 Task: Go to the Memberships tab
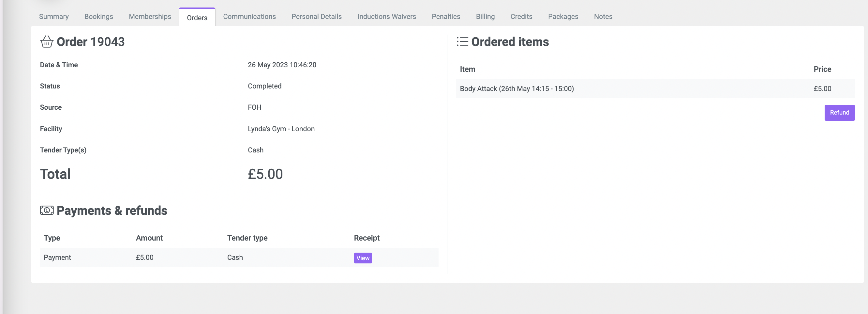(x=150, y=17)
